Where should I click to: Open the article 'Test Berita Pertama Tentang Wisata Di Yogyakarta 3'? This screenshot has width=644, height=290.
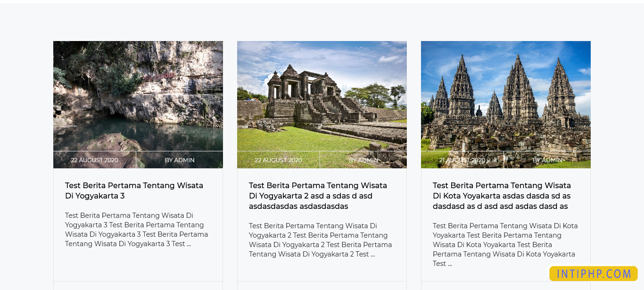[x=134, y=191]
